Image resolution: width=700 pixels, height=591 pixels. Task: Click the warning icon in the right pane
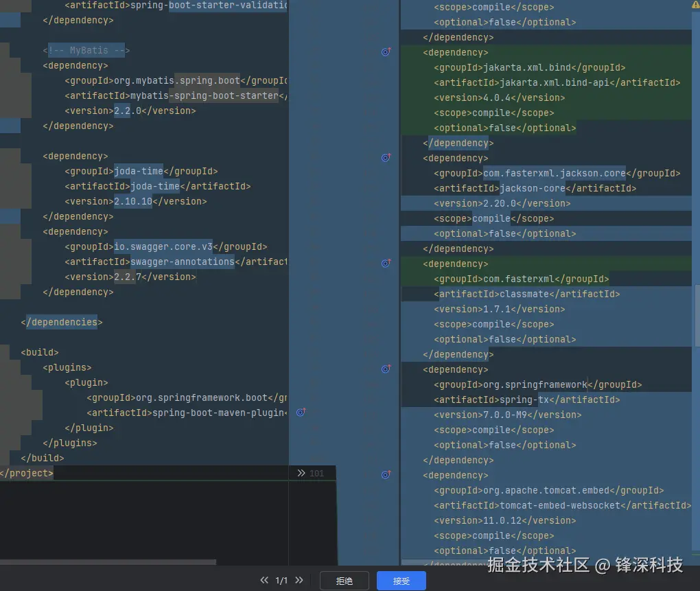click(x=695, y=4)
